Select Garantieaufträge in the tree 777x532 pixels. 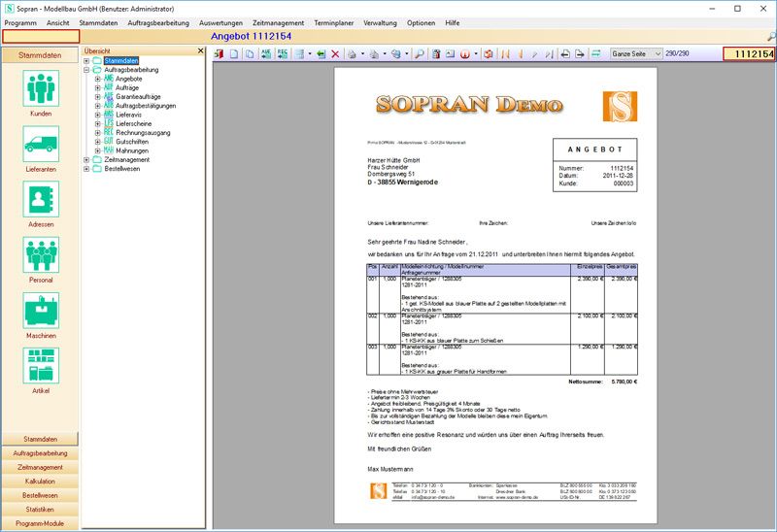coord(138,96)
